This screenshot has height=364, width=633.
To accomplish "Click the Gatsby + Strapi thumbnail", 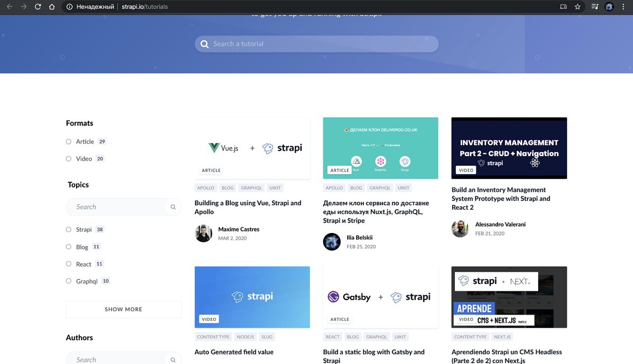I will point(381,297).
